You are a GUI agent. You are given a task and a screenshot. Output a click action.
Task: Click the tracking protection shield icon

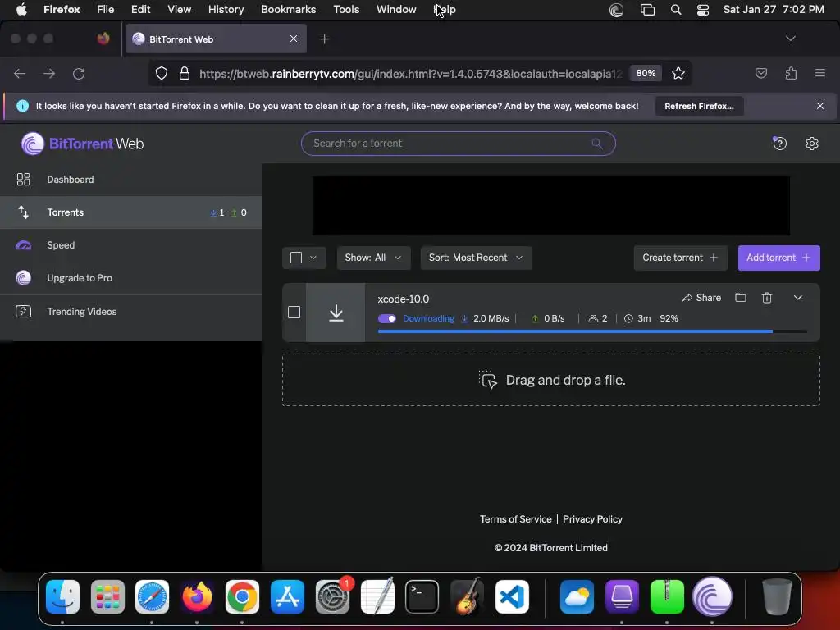(162, 73)
